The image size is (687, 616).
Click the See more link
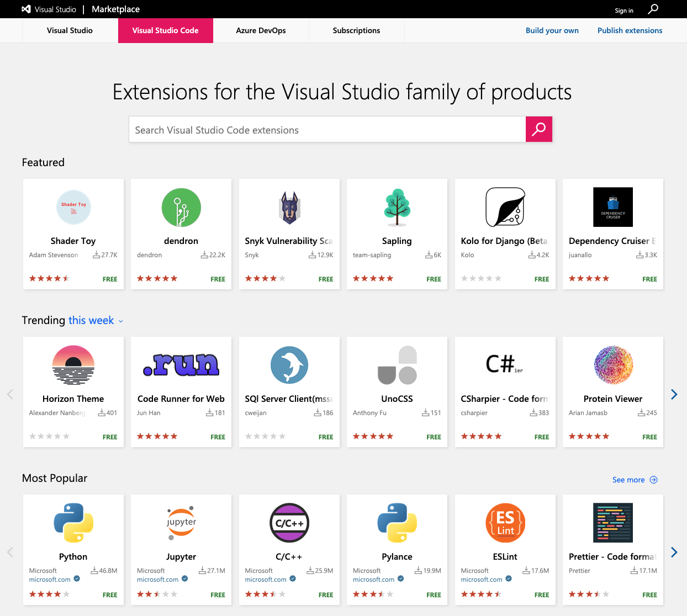(x=628, y=480)
